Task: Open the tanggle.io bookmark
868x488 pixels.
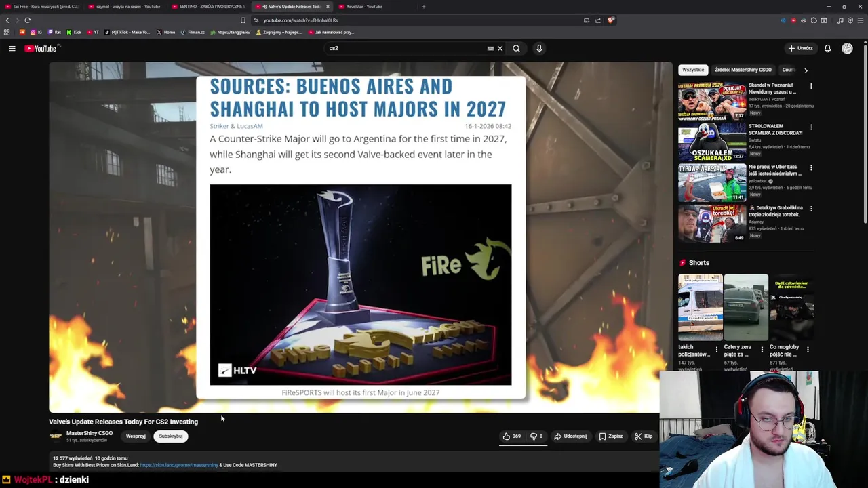Action: point(230,32)
